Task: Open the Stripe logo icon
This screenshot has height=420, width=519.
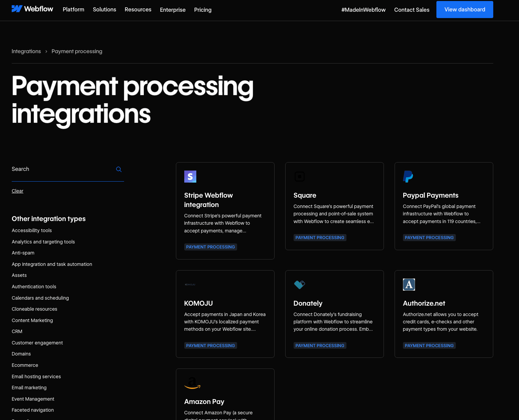Action: click(x=190, y=177)
